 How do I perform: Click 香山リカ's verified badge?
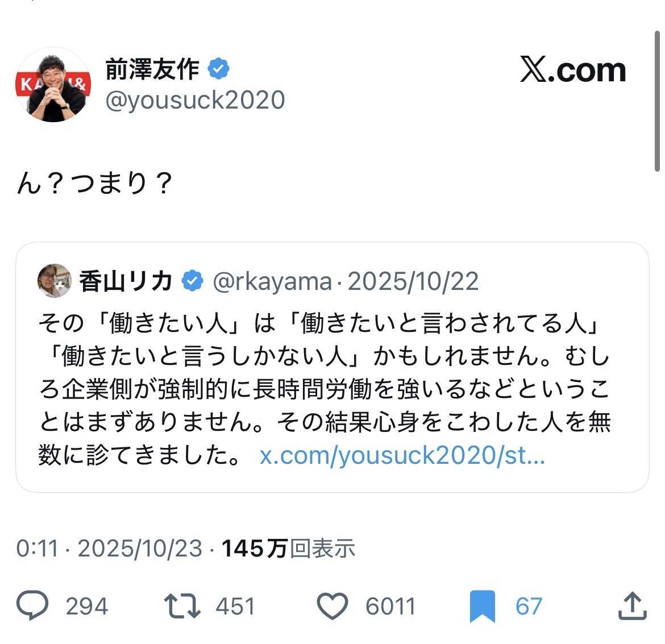193,281
